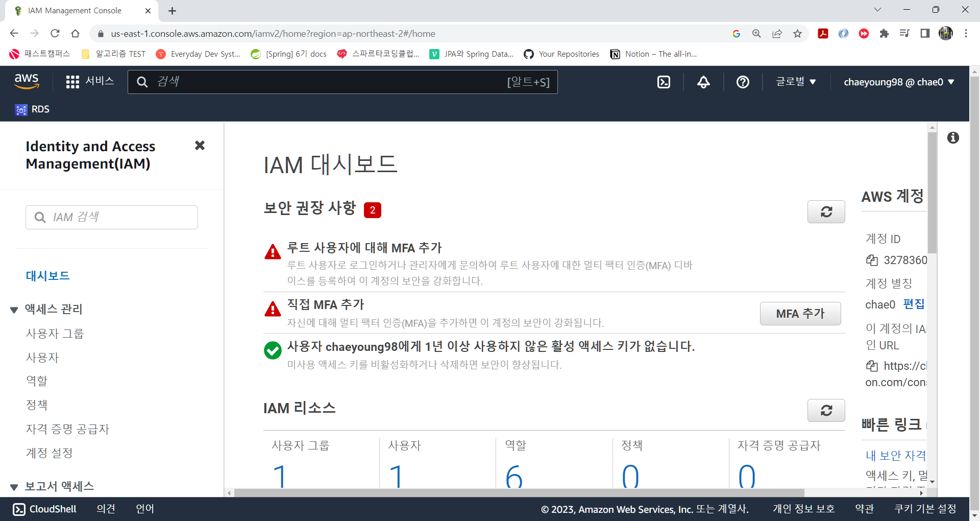
Task: Open Identity providers in the sidebar
Action: click(67, 429)
